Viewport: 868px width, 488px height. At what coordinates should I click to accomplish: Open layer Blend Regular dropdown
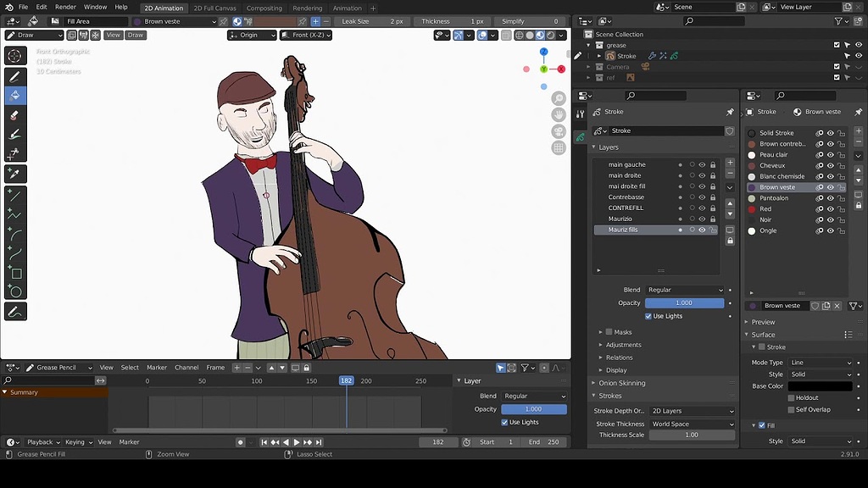pos(685,290)
